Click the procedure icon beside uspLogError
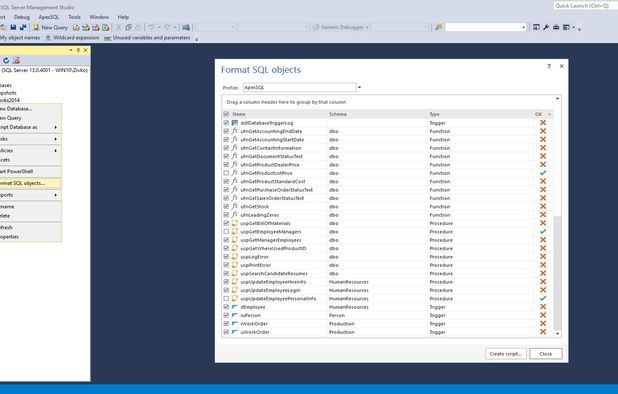Viewport: 618px width, 394px height. 235,256
